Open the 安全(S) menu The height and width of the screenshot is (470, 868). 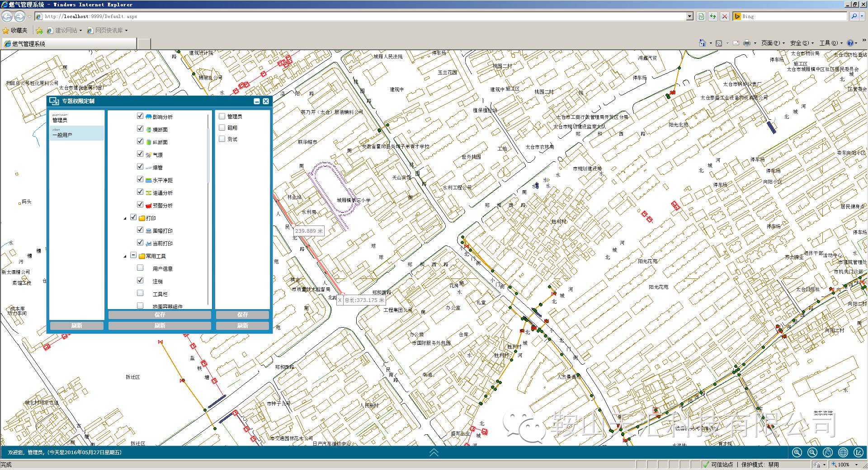tap(802, 43)
